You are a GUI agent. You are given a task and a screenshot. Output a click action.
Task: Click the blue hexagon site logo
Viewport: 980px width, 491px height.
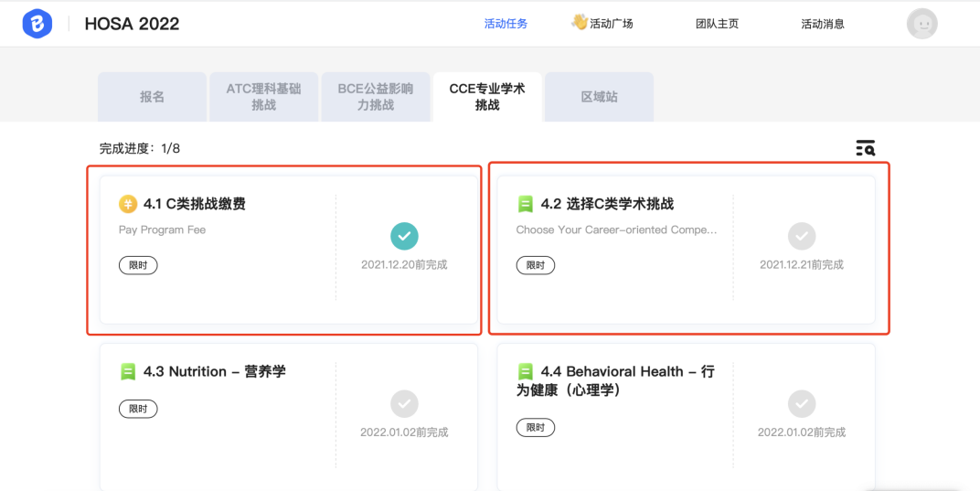point(37,24)
